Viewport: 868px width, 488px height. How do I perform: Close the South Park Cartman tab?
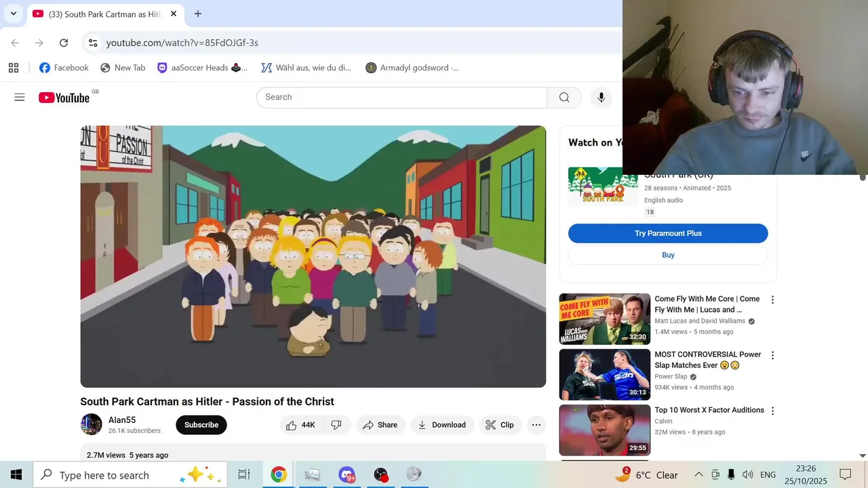click(174, 14)
